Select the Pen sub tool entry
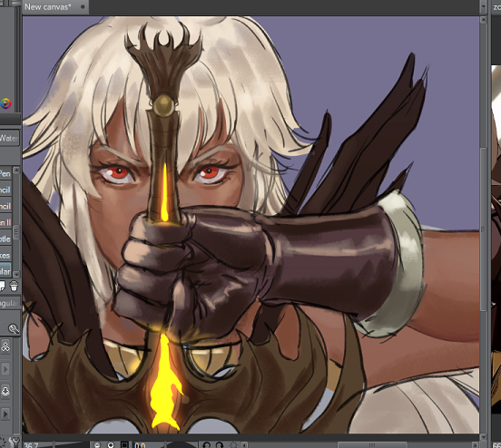Screen dimensions: 501x448 point(5,174)
